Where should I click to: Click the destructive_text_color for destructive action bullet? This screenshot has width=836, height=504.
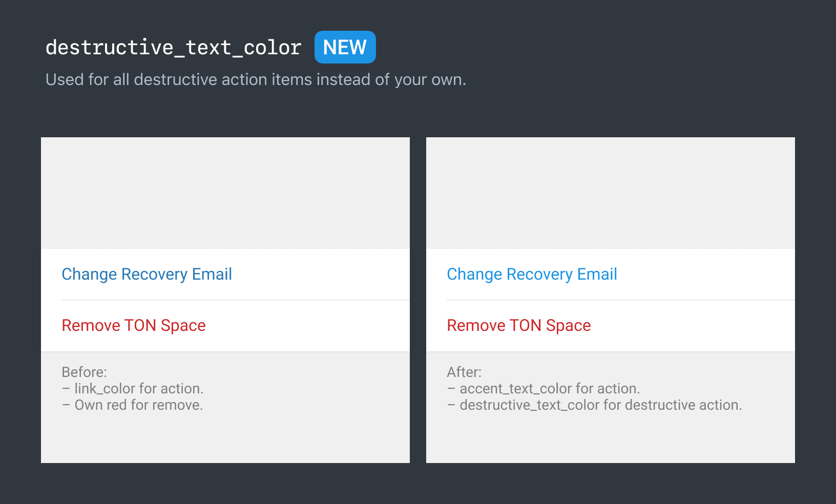594,405
